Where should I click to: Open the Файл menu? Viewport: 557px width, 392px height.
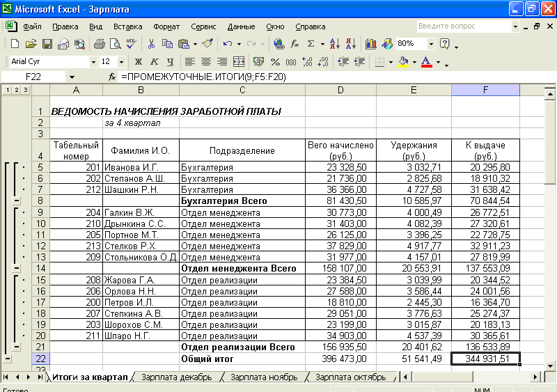(32, 26)
